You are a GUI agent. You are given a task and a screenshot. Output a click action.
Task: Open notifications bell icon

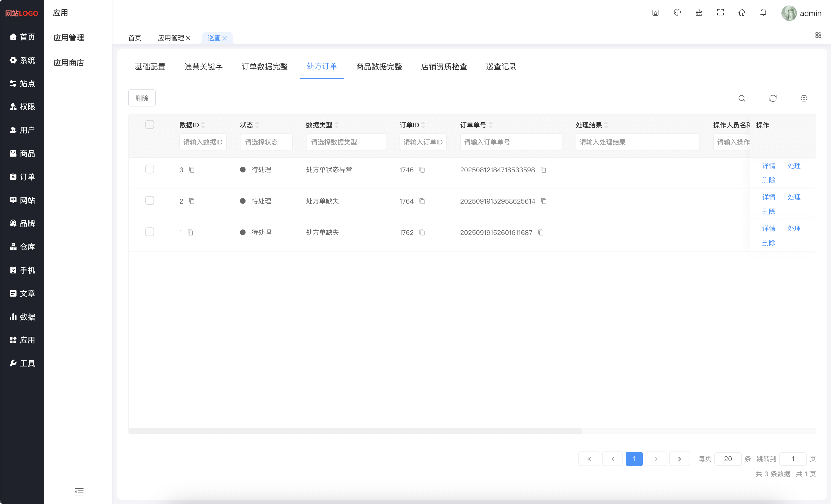click(763, 13)
